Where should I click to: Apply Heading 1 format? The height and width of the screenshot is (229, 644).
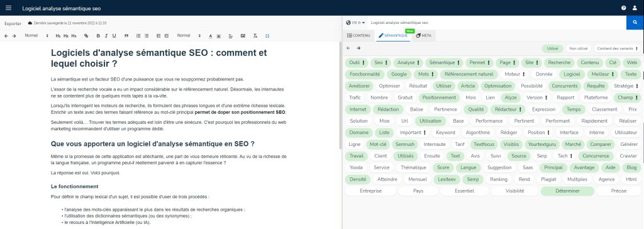coord(58,36)
